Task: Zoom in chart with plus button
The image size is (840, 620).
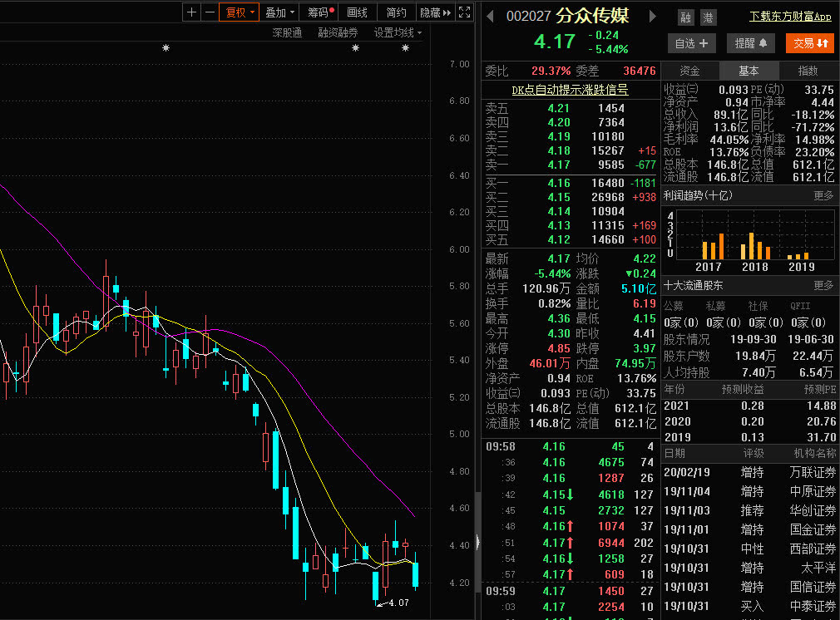Action: (192, 12)
